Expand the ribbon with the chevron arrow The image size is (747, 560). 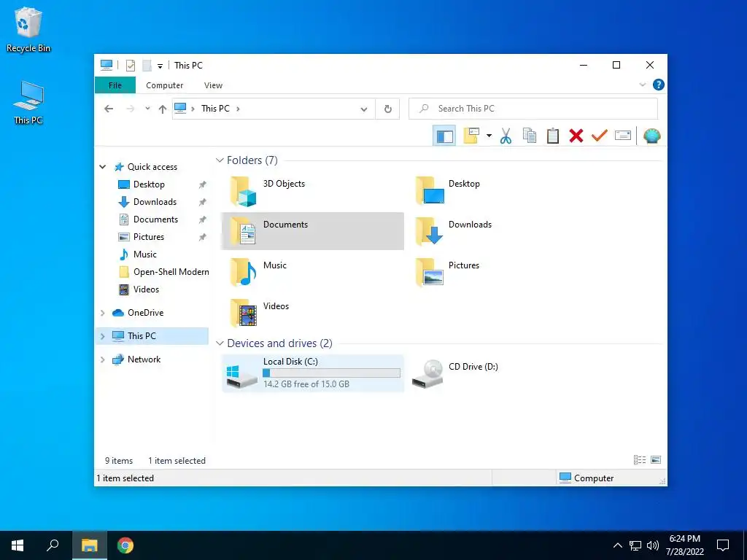[x=642, y=85]
